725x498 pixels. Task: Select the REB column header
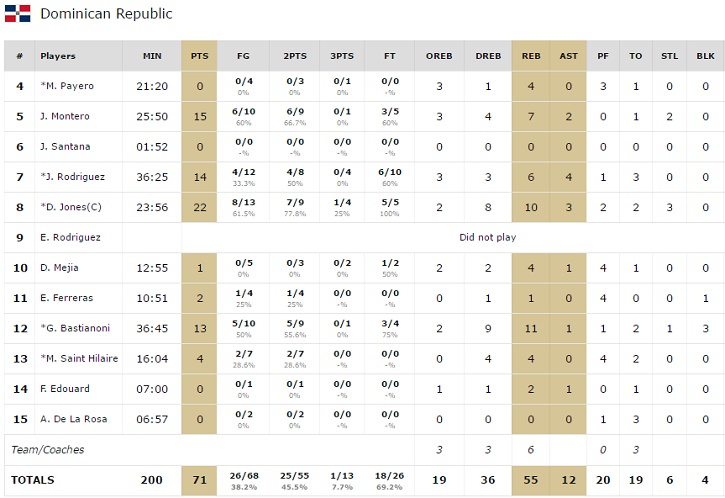point(531,56)
